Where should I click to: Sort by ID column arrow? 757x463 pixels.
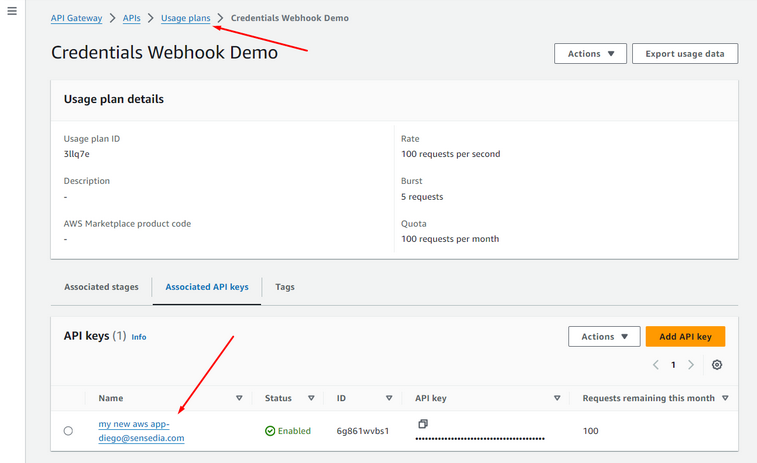390,398
